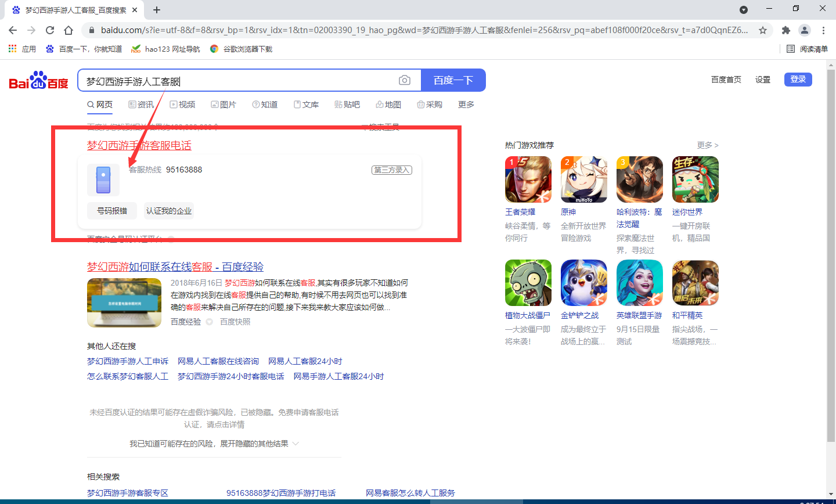The width and height of the screenshot is (836, 504).
Task: Go to browser home page icon
Action: tap(69, 30)
